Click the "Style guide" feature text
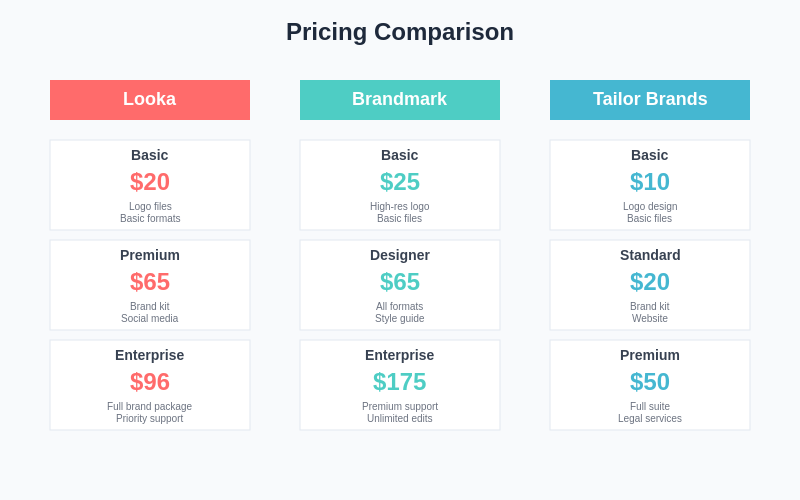 pyautogui.click(x=400, y=319)
